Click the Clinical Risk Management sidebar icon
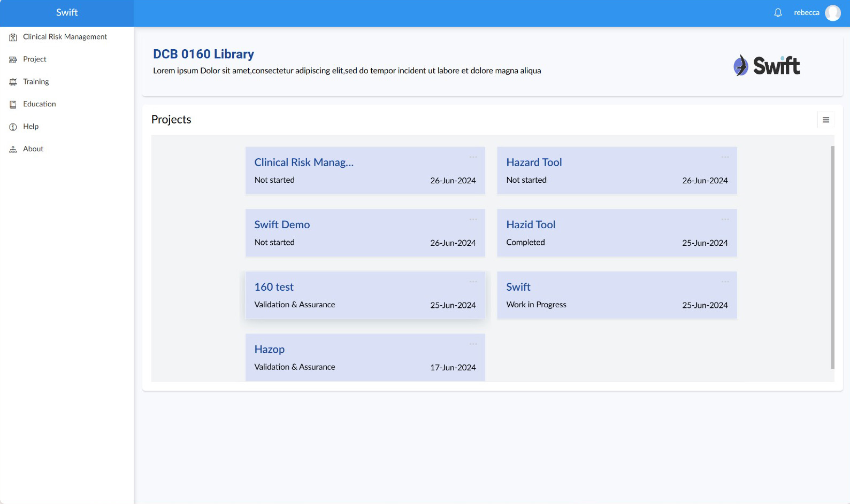 click(x=13, y=37)
